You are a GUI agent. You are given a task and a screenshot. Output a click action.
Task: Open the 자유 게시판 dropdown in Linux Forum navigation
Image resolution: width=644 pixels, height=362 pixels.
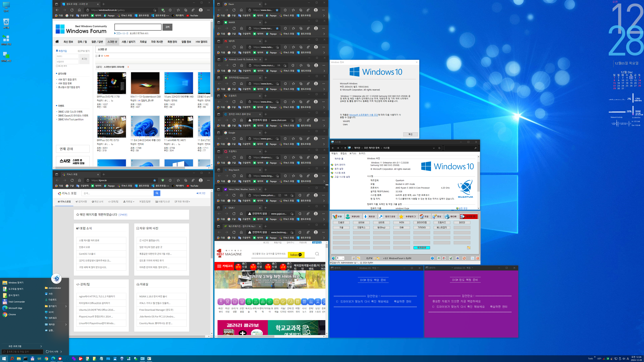click(x=182, y=202)
